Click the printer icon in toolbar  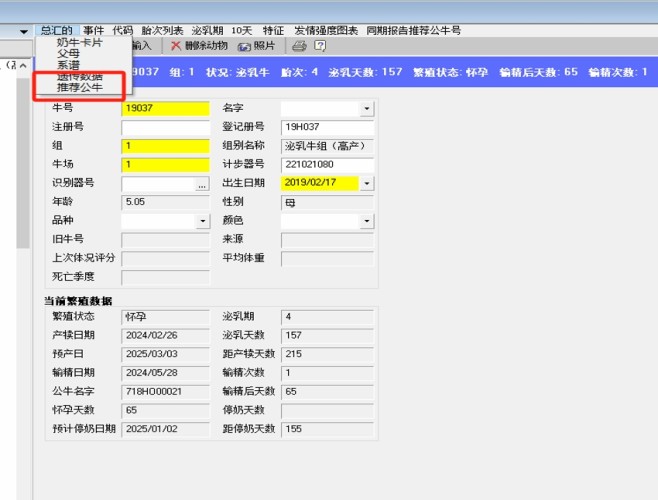point(299,46)
